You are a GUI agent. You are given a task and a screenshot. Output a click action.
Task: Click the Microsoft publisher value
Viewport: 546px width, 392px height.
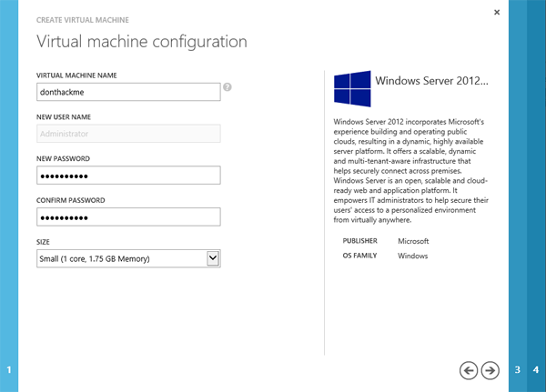[413, 241]
